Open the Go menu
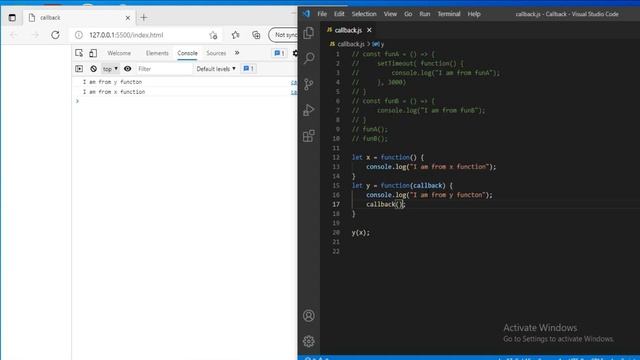640x360 pixels. coord(408,14)
